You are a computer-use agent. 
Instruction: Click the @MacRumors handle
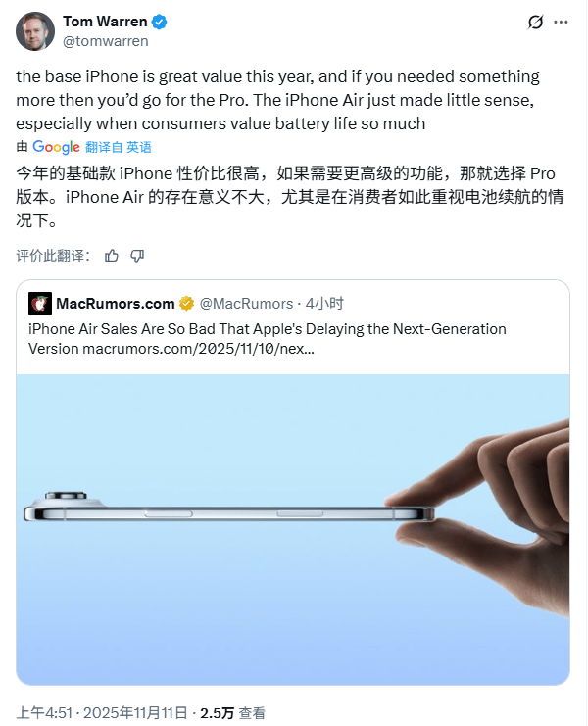tap(246, 304)
